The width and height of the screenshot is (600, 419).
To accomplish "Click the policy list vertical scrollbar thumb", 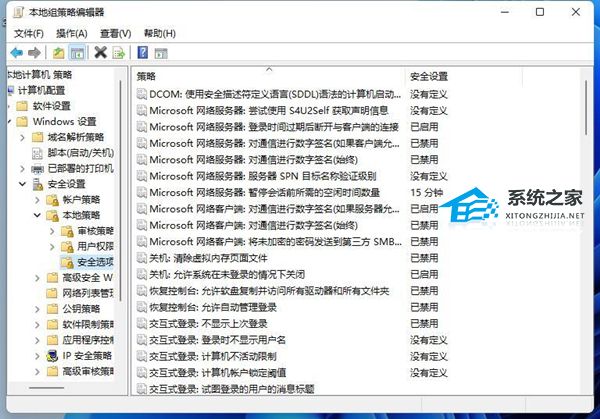I will coord(585,108).
